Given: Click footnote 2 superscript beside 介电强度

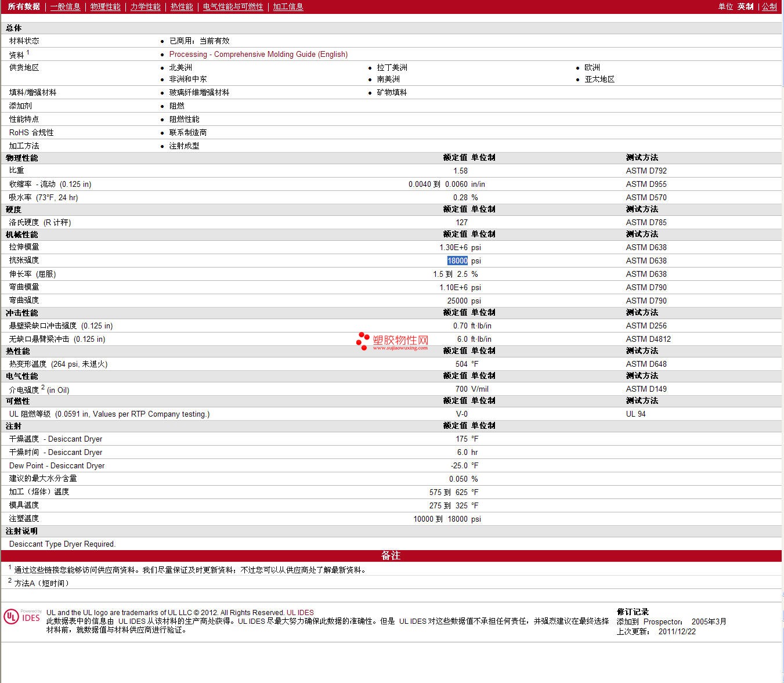Looking at the screenshot, I should point(43,387).
